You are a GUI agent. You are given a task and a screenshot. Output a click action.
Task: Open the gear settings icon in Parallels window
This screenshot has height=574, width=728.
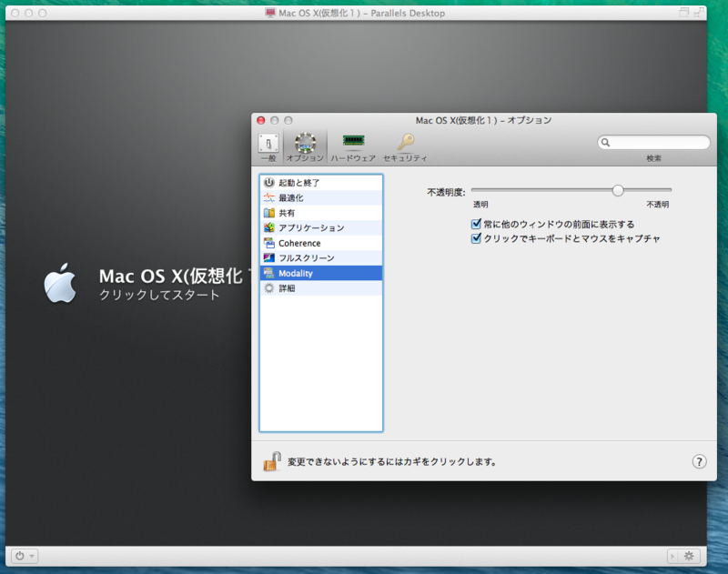coord(689,556)
